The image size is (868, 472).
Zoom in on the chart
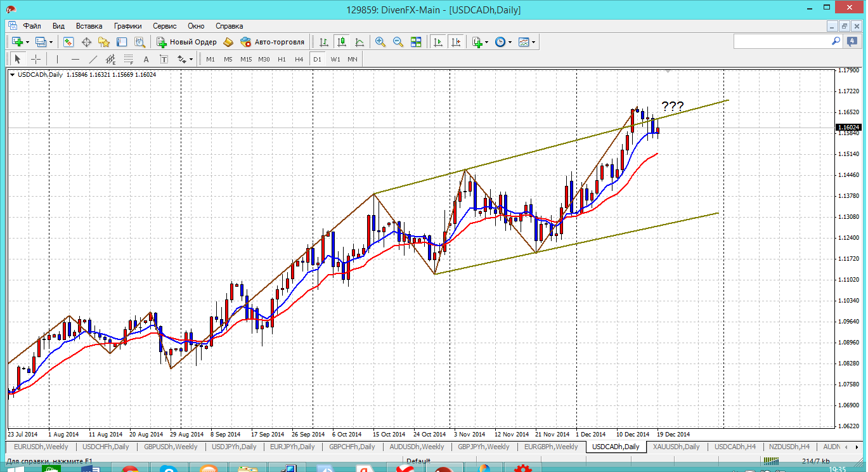coord(380,42)
